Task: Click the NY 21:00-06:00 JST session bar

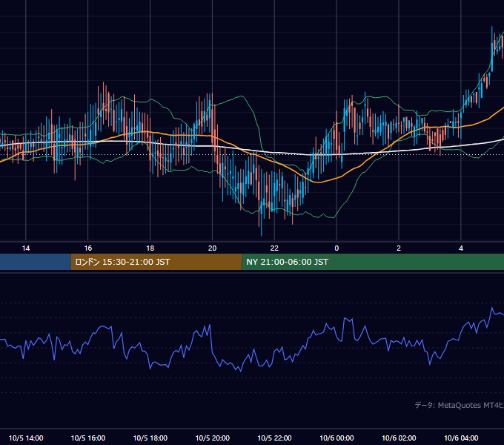Action: [373, 262]
